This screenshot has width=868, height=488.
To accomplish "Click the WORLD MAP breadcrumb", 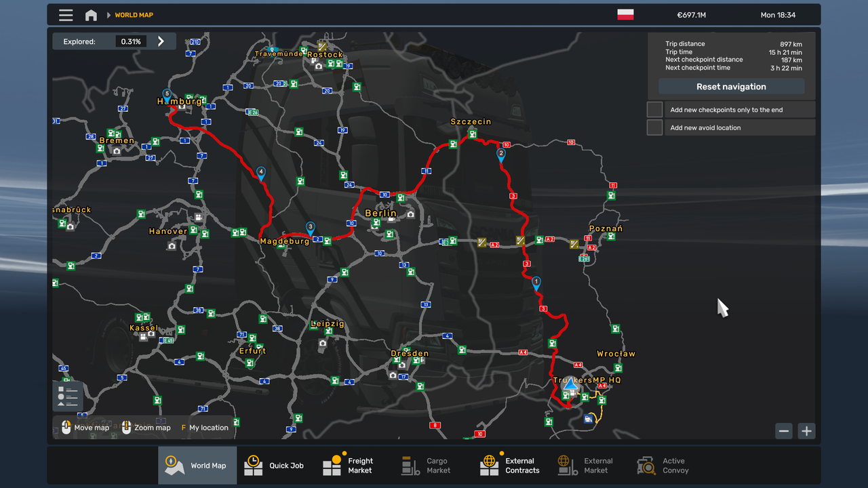I will tap(134, 15).
